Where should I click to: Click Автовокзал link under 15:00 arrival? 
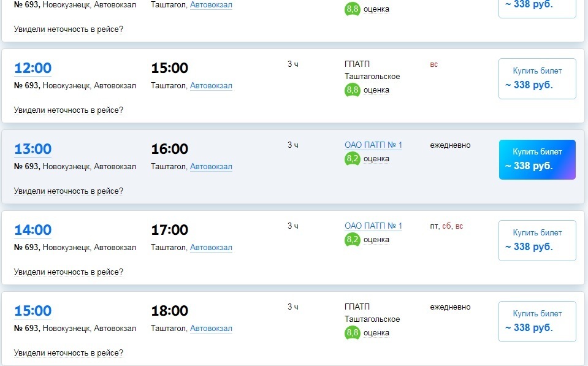(x=211, y=86)
